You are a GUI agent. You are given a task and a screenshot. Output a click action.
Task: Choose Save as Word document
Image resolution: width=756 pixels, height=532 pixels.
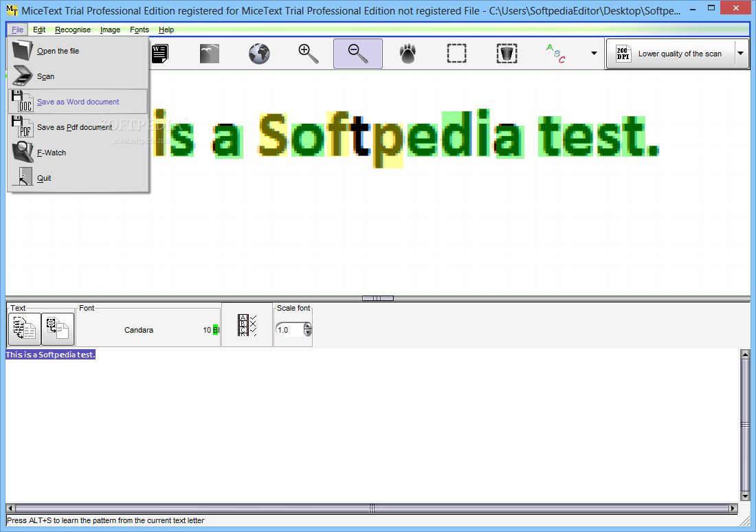coord(78,102)
